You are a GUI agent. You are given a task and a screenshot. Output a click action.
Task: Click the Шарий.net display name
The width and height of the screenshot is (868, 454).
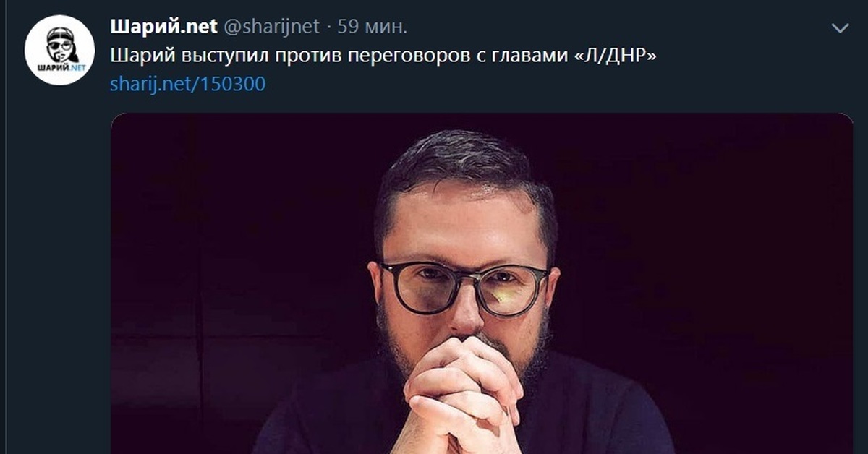(x=164, y=27)
